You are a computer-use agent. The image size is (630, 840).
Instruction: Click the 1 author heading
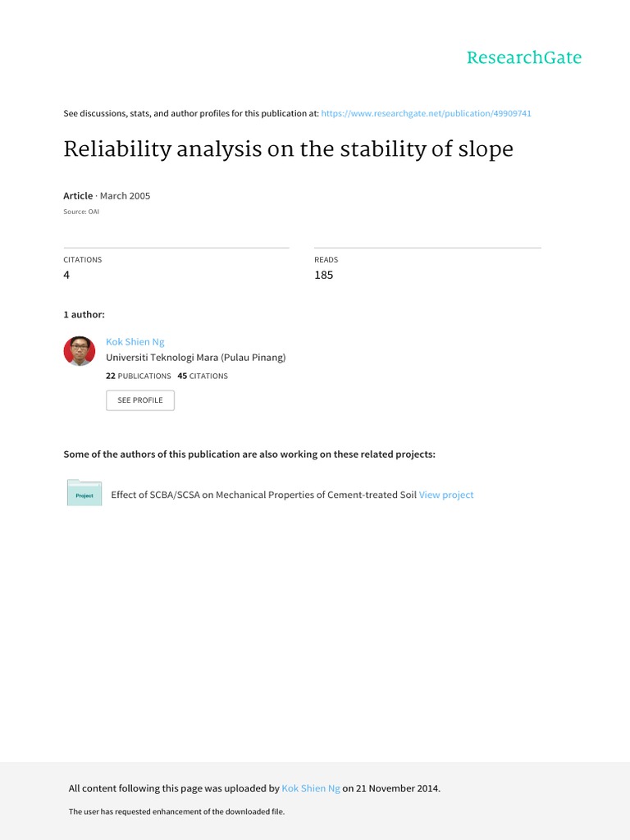(84, 314)
